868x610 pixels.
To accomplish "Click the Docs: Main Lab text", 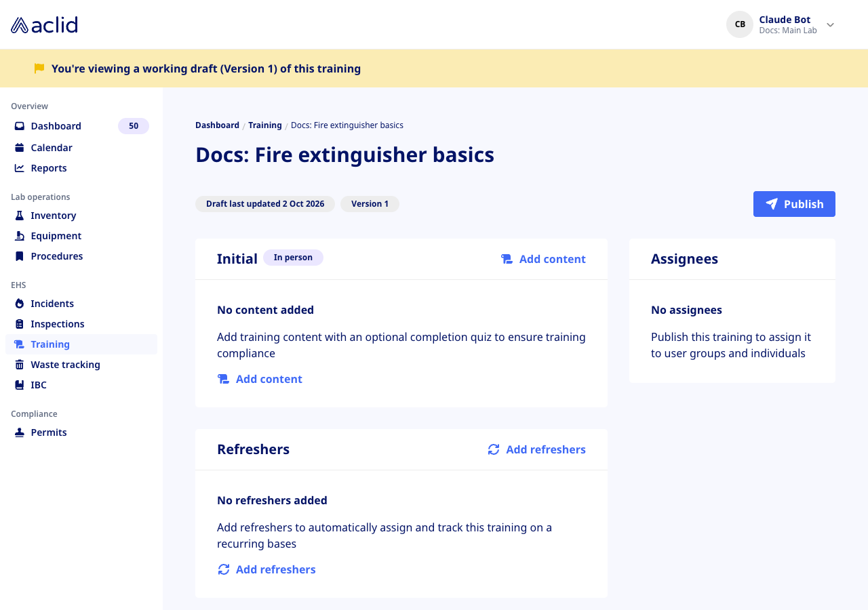I will (x=788, y=30).
